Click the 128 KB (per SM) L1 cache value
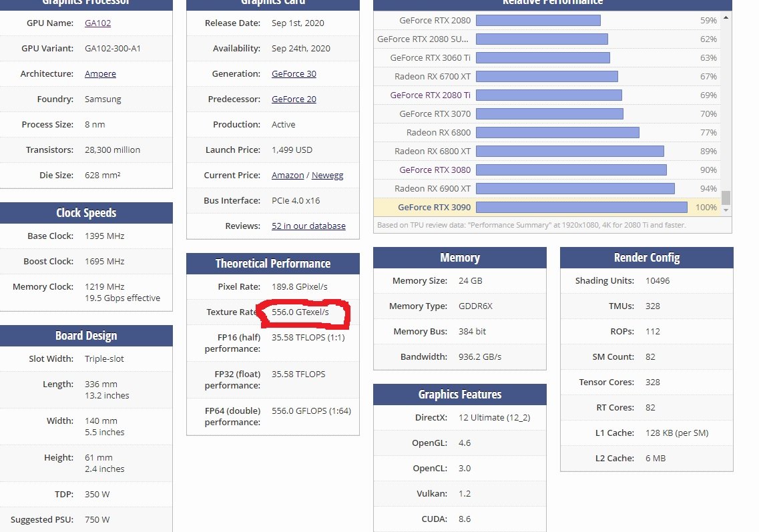 point(677,433)
